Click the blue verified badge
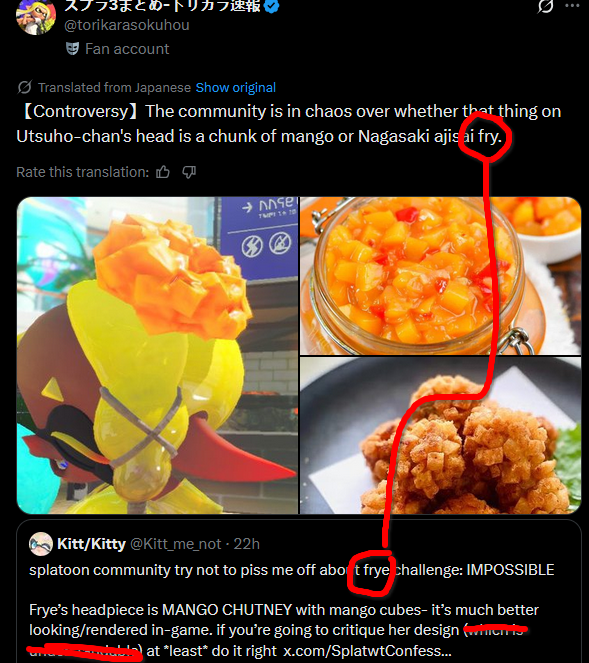 (271, 6)
